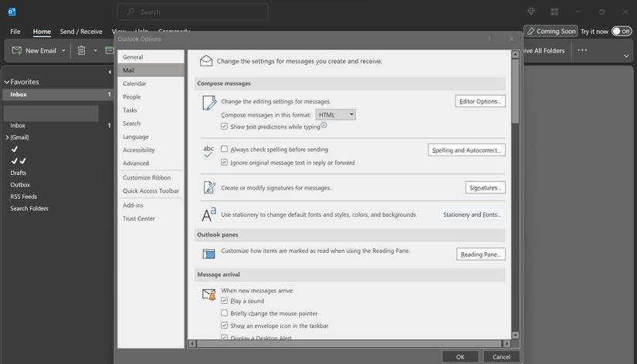The image size is (637, 364).
Task: Click the Editor Options button
Action: [480, 101]
